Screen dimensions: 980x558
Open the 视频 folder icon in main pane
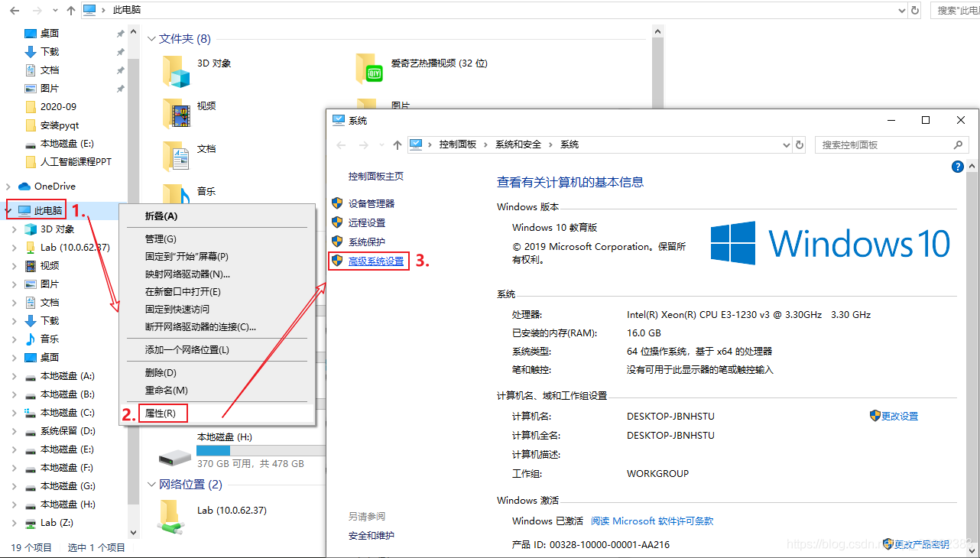click(x=176, y=114)
